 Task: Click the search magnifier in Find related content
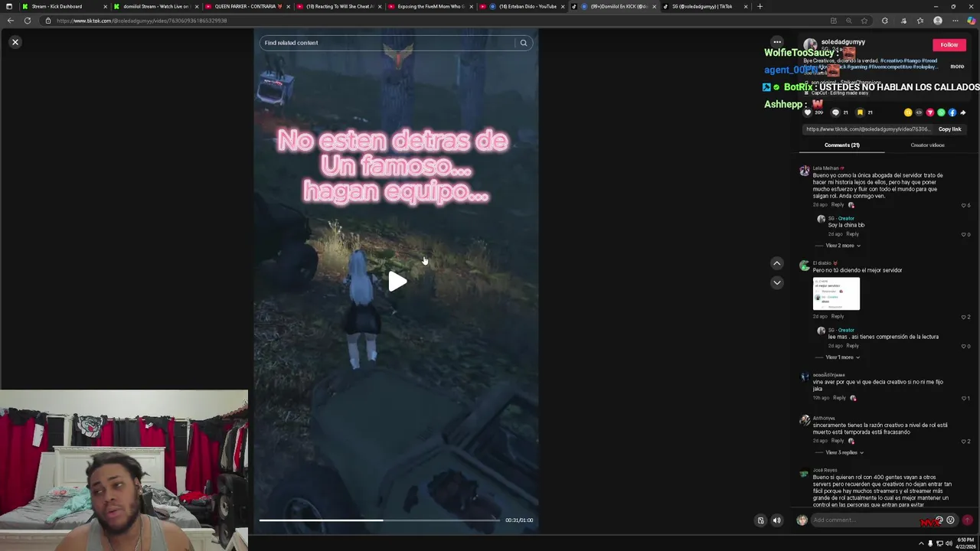[x=524, y=43]
